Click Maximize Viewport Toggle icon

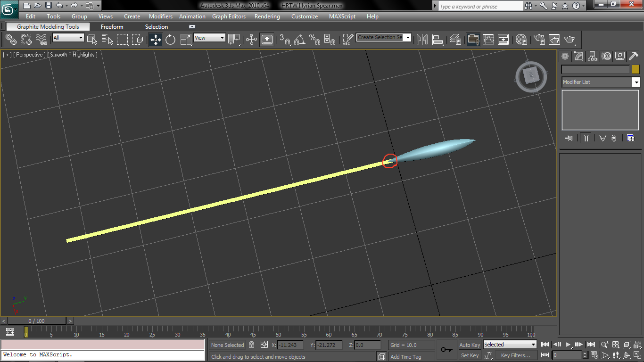click(x=637, y=355)
